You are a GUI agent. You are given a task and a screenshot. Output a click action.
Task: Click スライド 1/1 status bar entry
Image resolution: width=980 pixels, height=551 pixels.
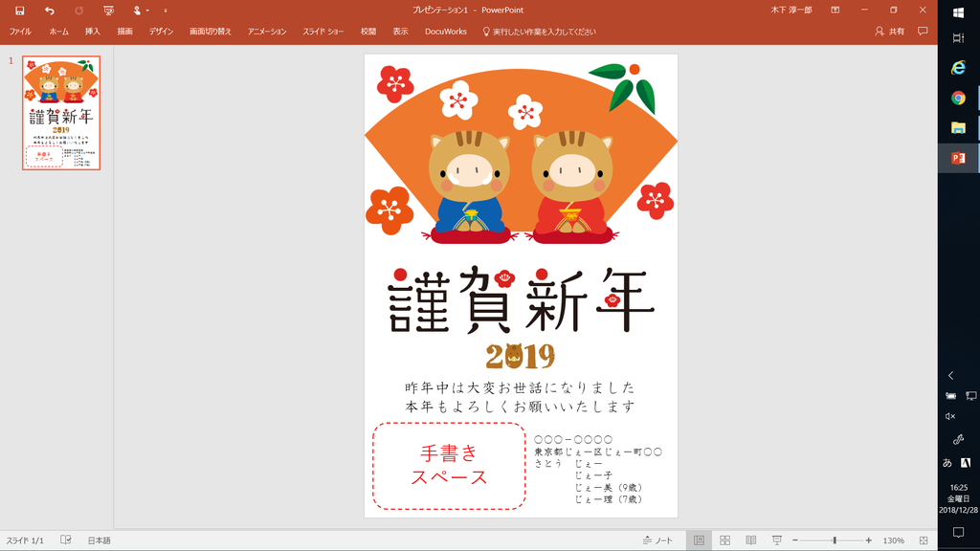25,540
